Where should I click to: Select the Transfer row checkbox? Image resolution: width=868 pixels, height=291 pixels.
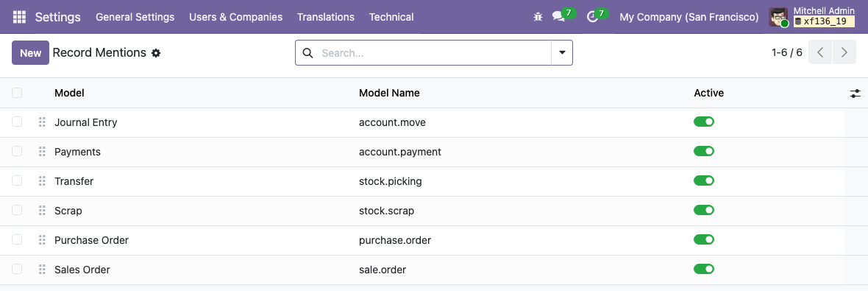coord(17,180)
